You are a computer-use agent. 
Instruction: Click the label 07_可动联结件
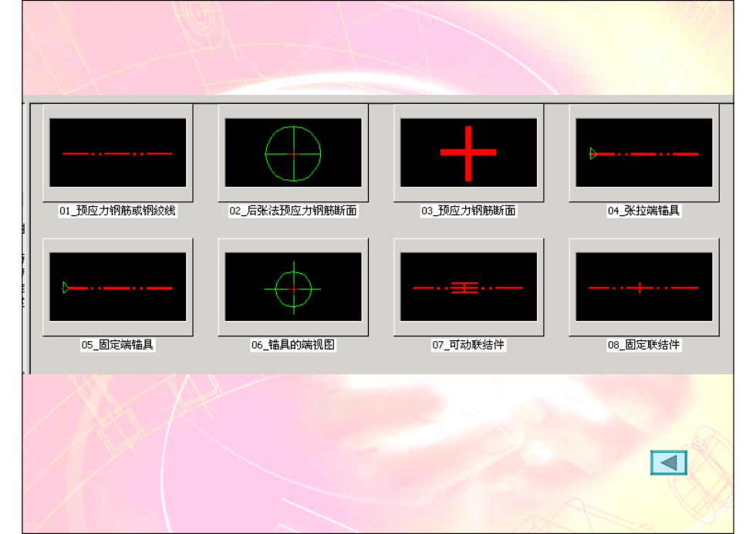[469, 345]
